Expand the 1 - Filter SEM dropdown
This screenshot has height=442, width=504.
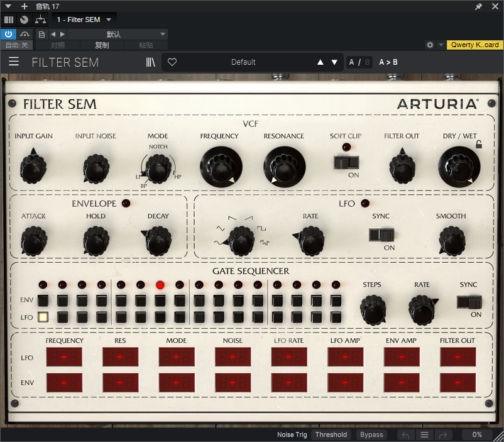(84, 19)
